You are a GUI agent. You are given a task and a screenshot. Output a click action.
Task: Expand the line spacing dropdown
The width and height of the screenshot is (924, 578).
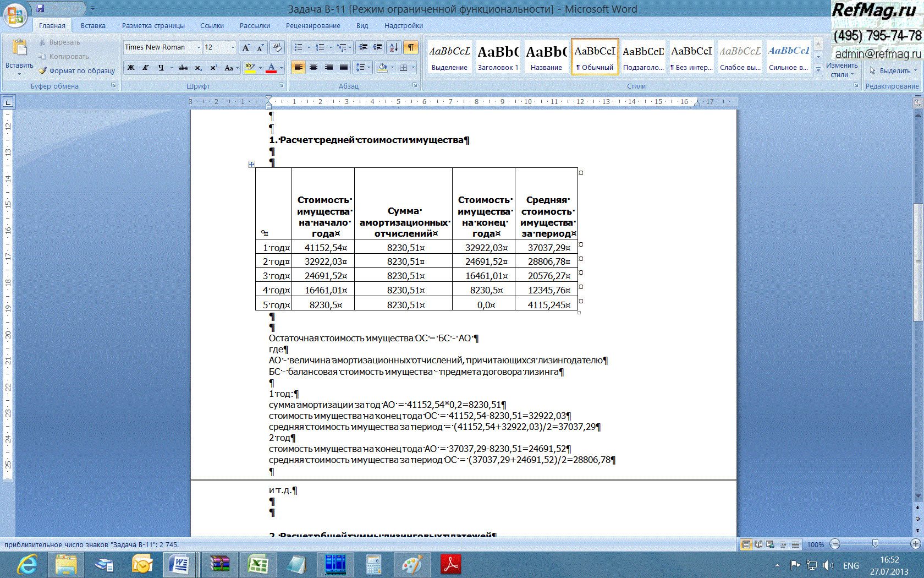pos(367,68)
